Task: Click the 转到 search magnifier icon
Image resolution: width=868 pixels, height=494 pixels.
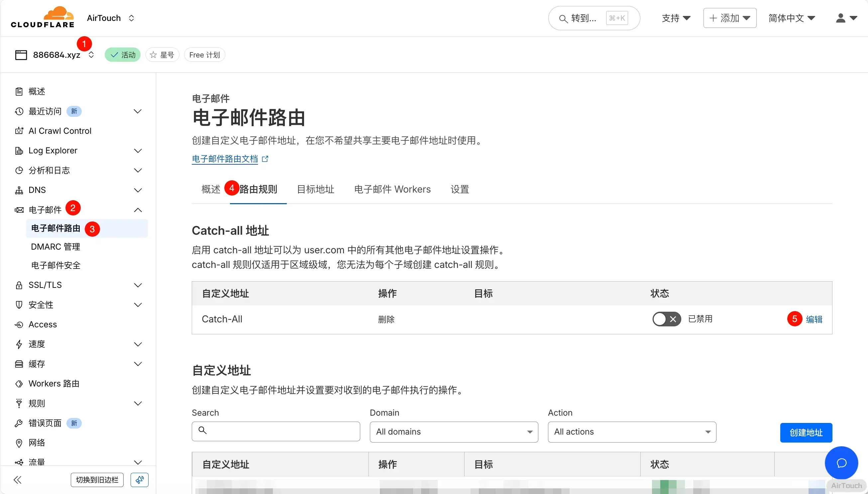Action: click(x=563, y=19)
